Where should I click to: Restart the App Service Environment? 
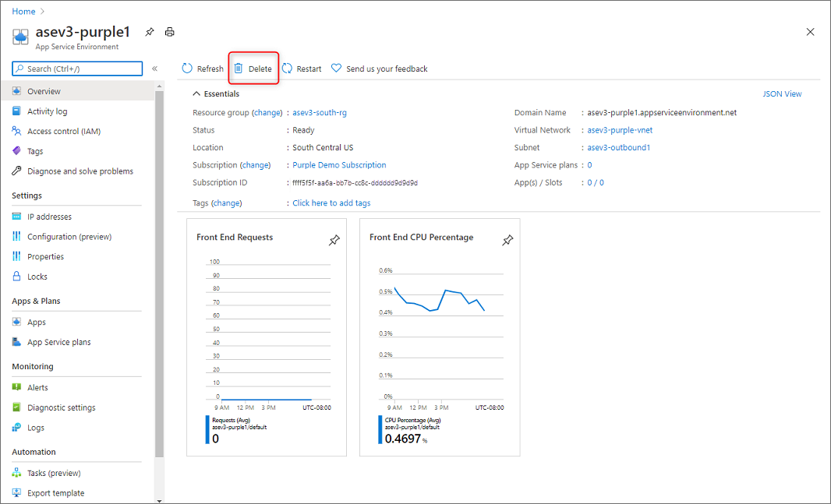(x=301, y=69)
